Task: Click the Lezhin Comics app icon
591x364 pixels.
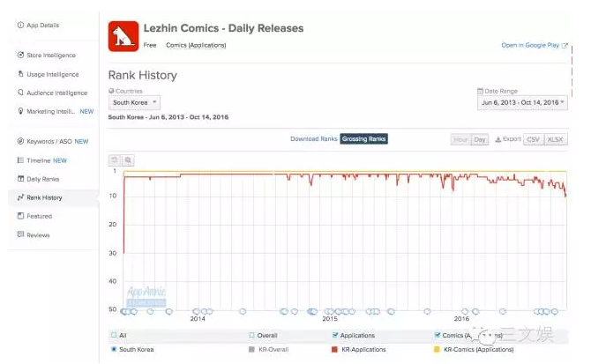Action: tap(123, 36)
